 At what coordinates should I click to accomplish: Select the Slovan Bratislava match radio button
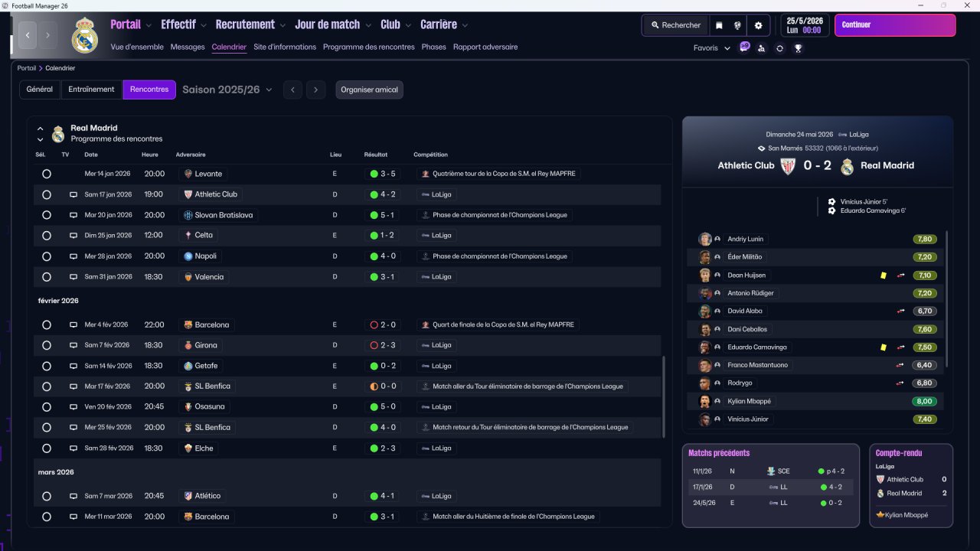tap(47, 215)
